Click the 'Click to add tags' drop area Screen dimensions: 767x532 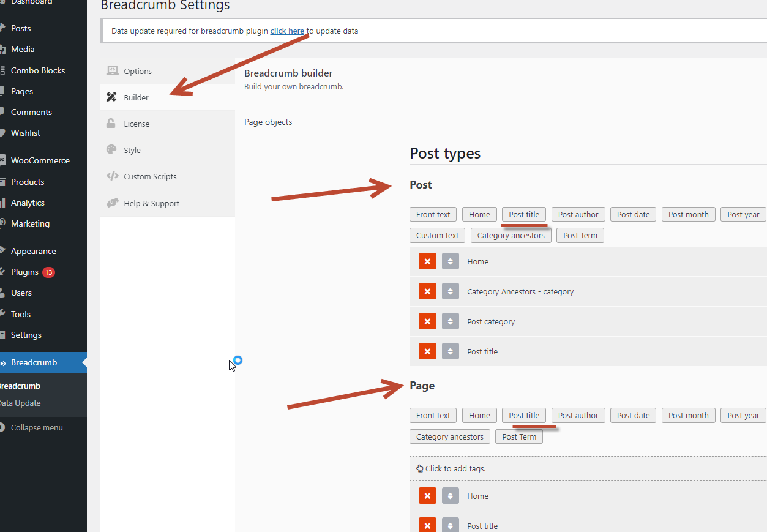[588, 468]
